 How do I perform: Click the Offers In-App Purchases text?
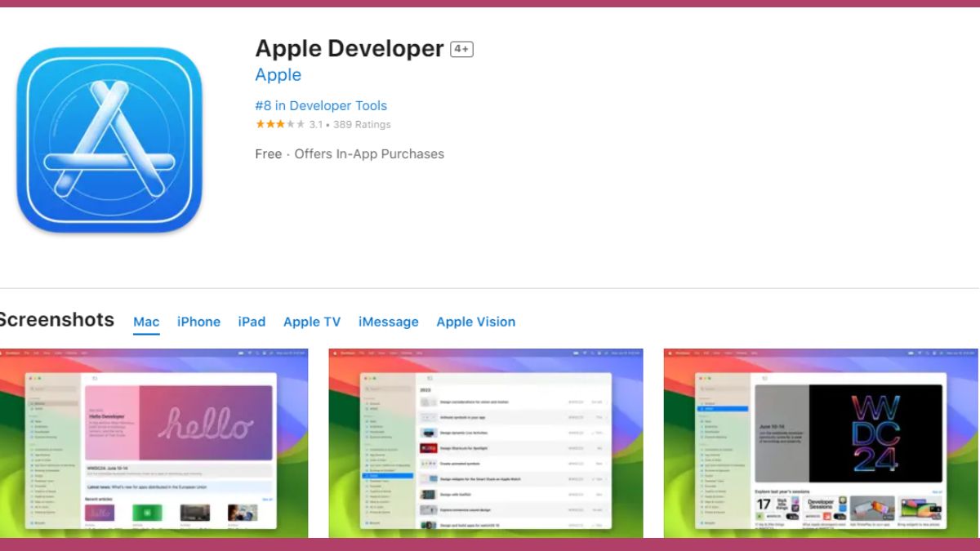tap(369, 153)
